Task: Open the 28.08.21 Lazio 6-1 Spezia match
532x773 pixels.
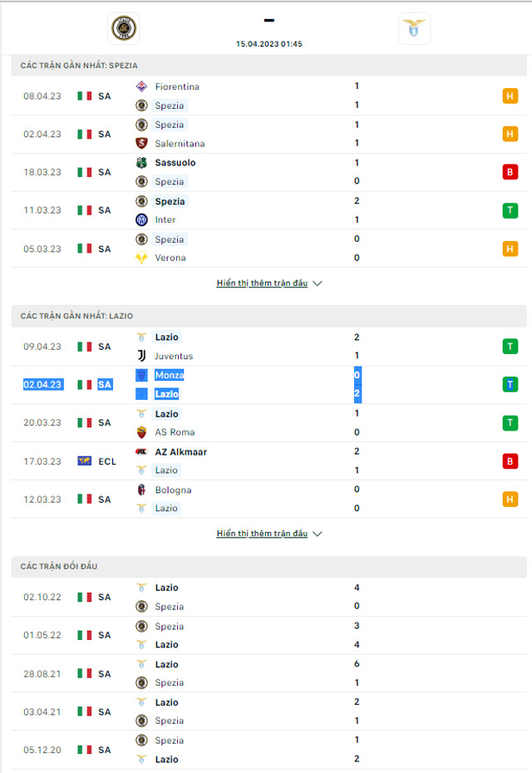Action: click(268, 673)
